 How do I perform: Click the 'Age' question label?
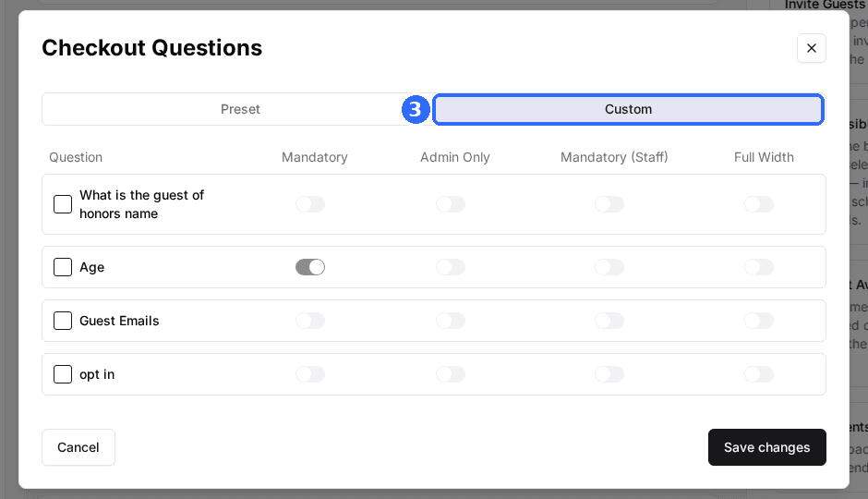click(x=92, y=267)
